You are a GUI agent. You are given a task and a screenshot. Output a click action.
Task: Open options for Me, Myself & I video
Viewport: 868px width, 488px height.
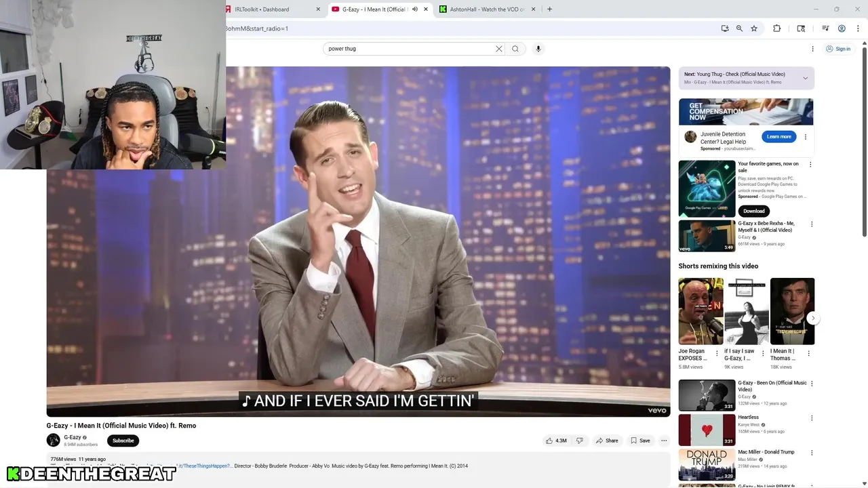pos(810,224)
